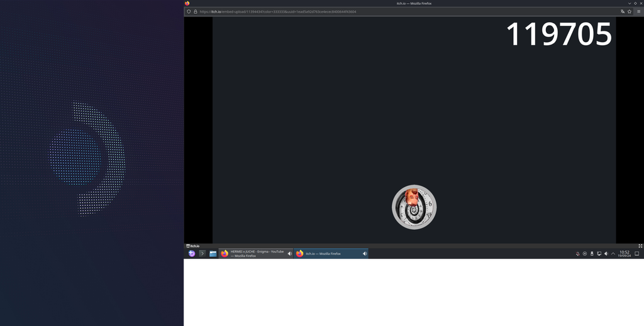This screenshot has height=326, width=644.
Task: Open the KDE application launcher
Action: click(192, 254)
